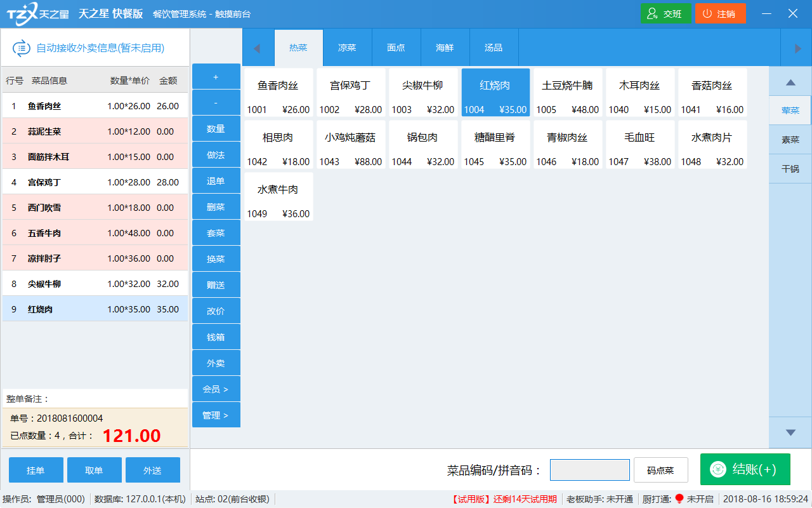The image size is (812, 508).
Task: Switch to the 面点 tab
Action: click(396, 48)
